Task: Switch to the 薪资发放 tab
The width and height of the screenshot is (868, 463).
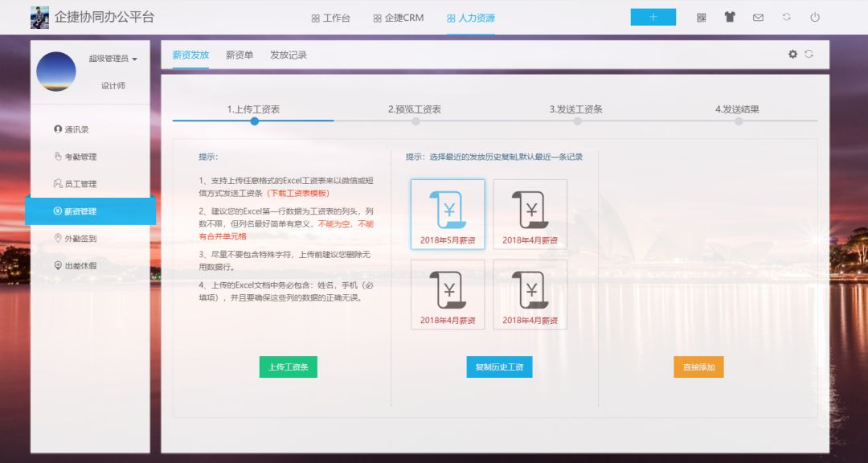Action: click(190, 55)
